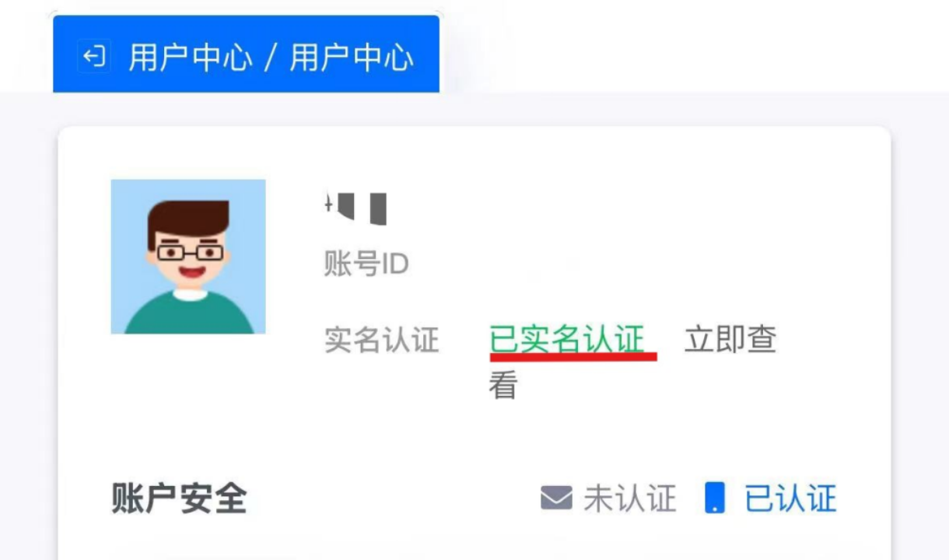Click the 未认证 email status text
This screenshot has height=560, width=949.
[x=629, y=499]
